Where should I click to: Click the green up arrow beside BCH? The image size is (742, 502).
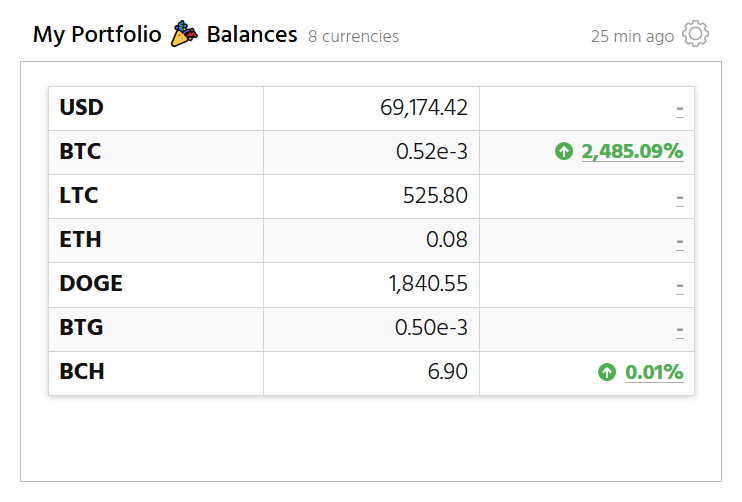click(607, 372)
